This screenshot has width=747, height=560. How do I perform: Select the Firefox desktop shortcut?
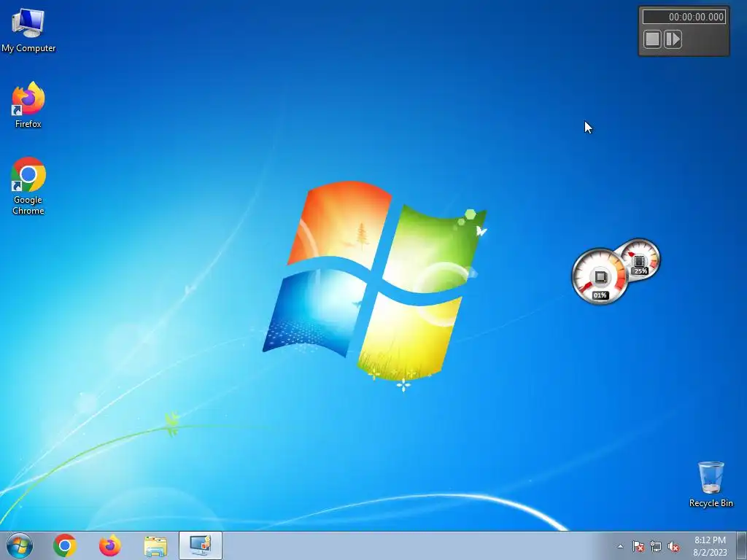[x=28, y=105]
